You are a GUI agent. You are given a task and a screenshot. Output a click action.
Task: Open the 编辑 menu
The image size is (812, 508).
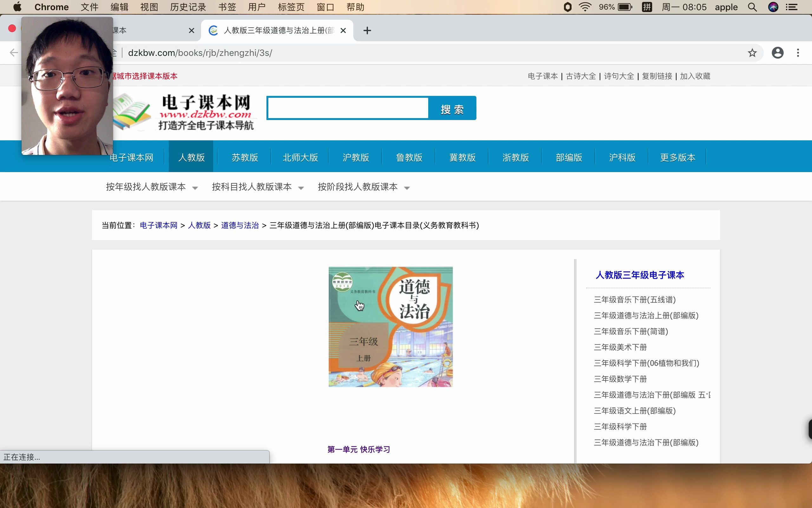point(119,7)
